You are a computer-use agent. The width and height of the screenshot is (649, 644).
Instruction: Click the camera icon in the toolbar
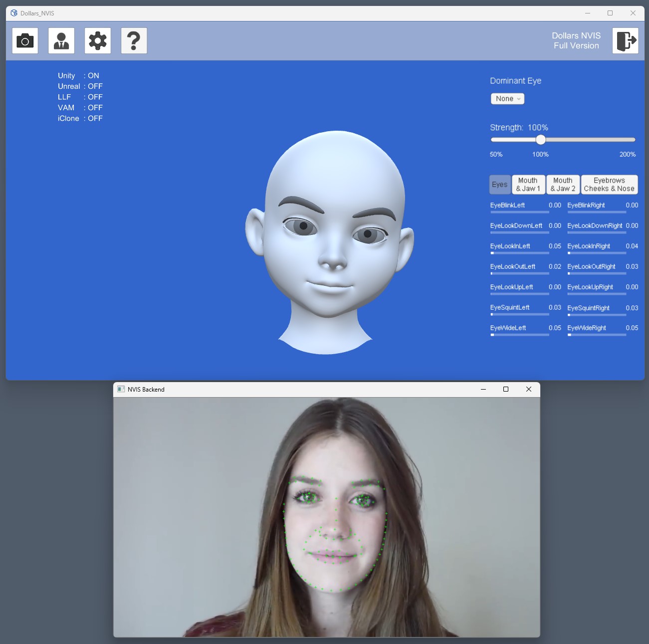click(25, 41)
